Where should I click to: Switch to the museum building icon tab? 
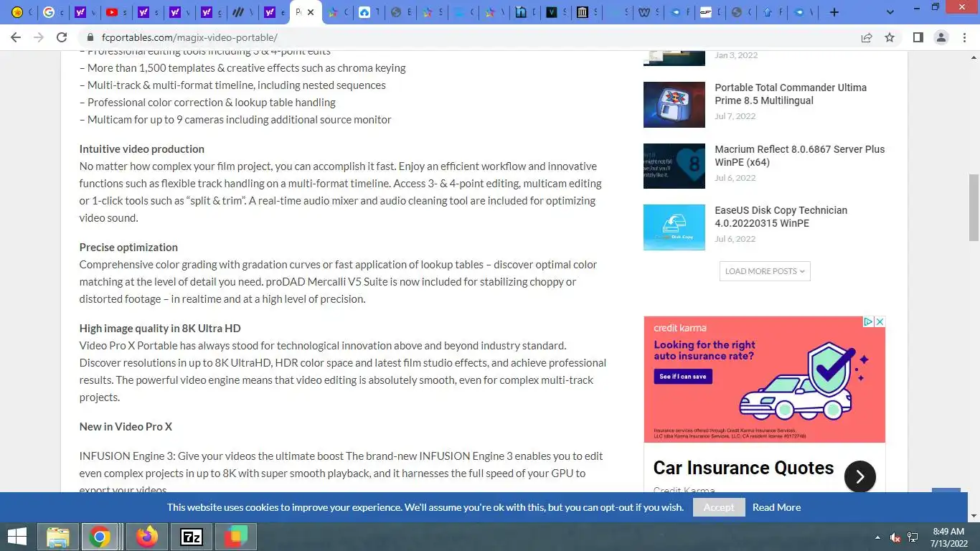pyautogui.click(x=585, y=12)
